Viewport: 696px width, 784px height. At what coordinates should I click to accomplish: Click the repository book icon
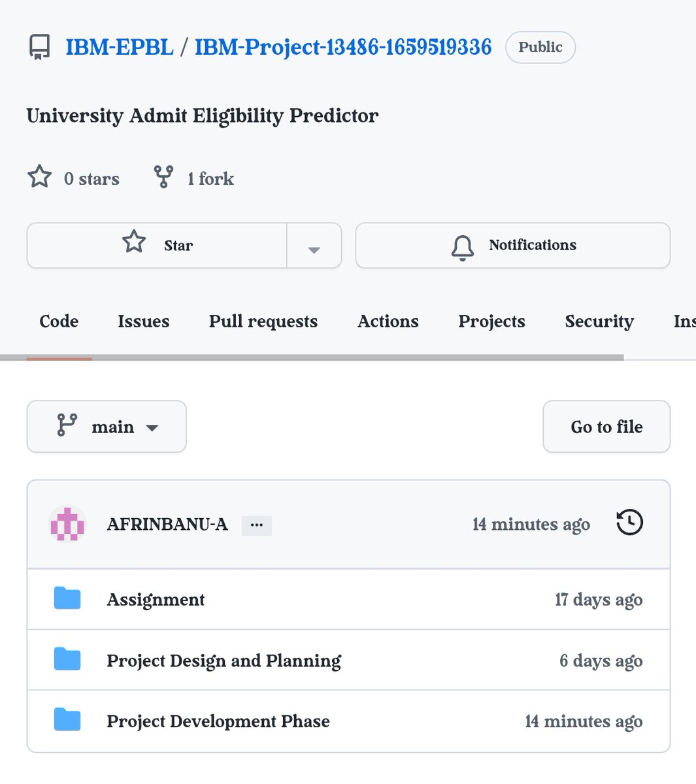coord(40,48)
